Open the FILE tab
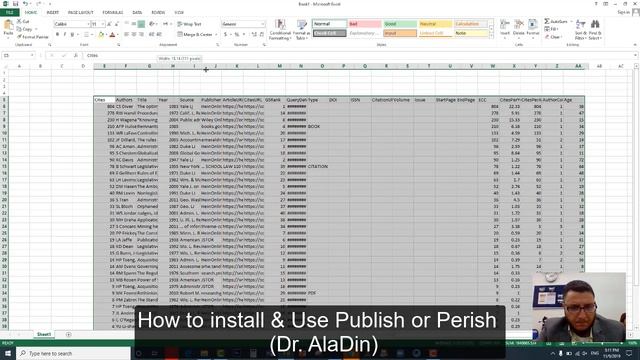The height and width of the screenshot is (360, 640). [x=9, y=13]
